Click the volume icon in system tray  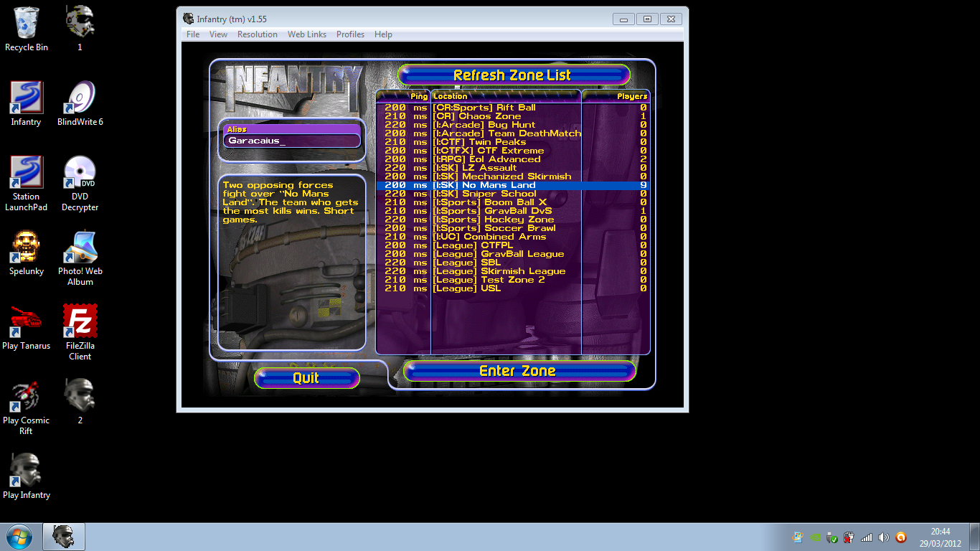(x=883, y=537)
